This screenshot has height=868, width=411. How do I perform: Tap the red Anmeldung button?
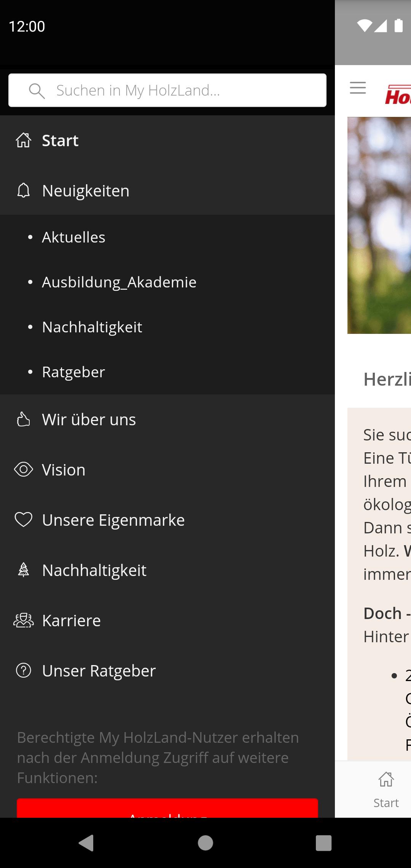(x=167, y=808)
